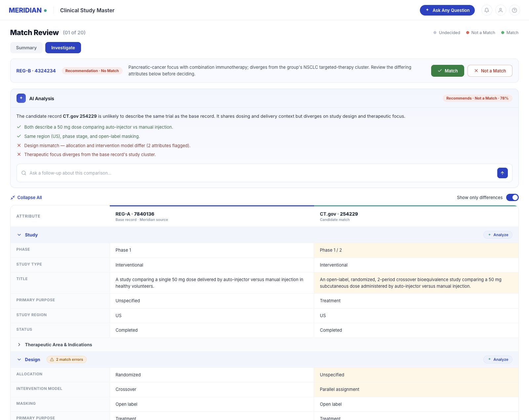Click the Crossover cell
The image size is (529, 420).
[212, 390]
